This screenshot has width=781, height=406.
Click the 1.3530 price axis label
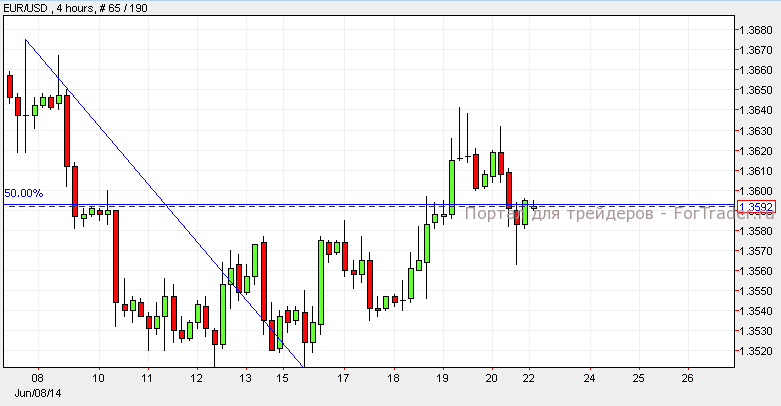756,331
